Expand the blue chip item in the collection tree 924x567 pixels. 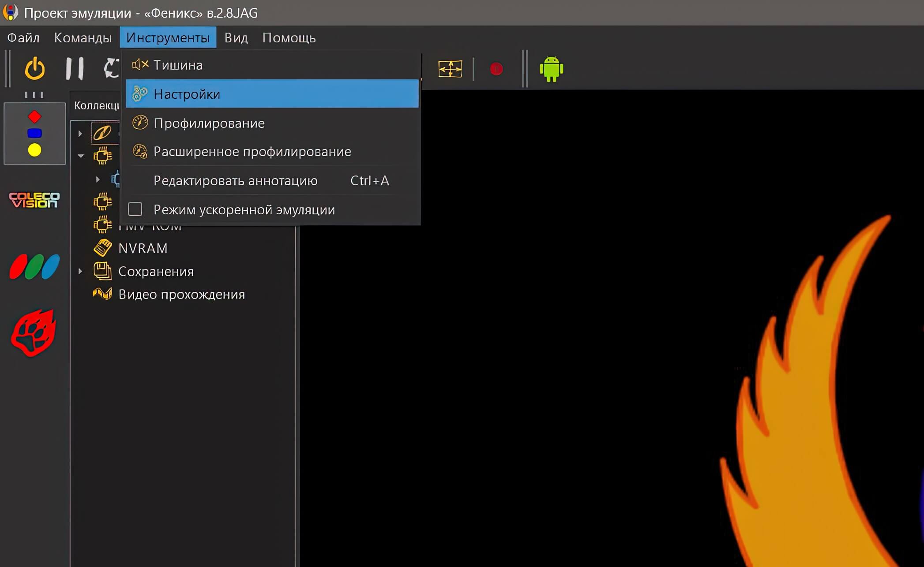(x=98, y=179)
